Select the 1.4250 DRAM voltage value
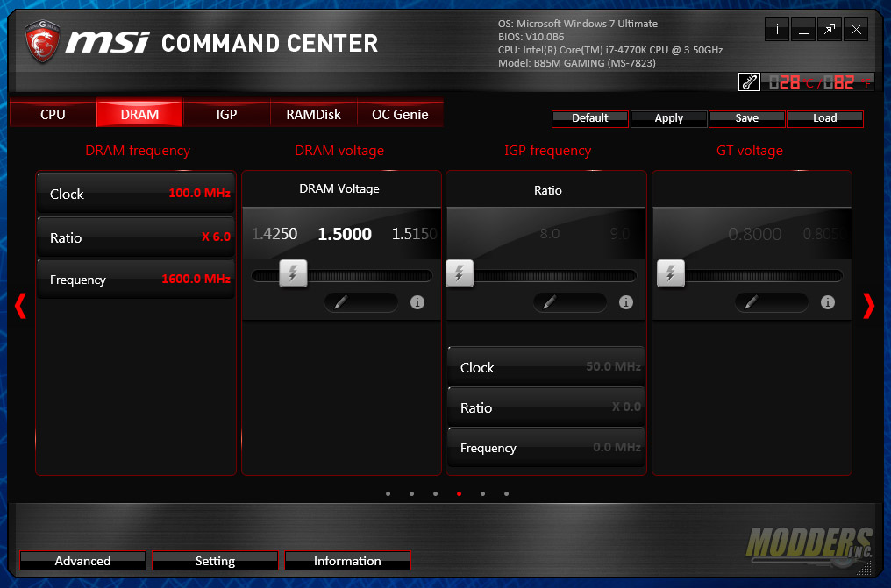The width and height of the screenshot is (891, 588). pyautogui.click(x=274, y=234)
